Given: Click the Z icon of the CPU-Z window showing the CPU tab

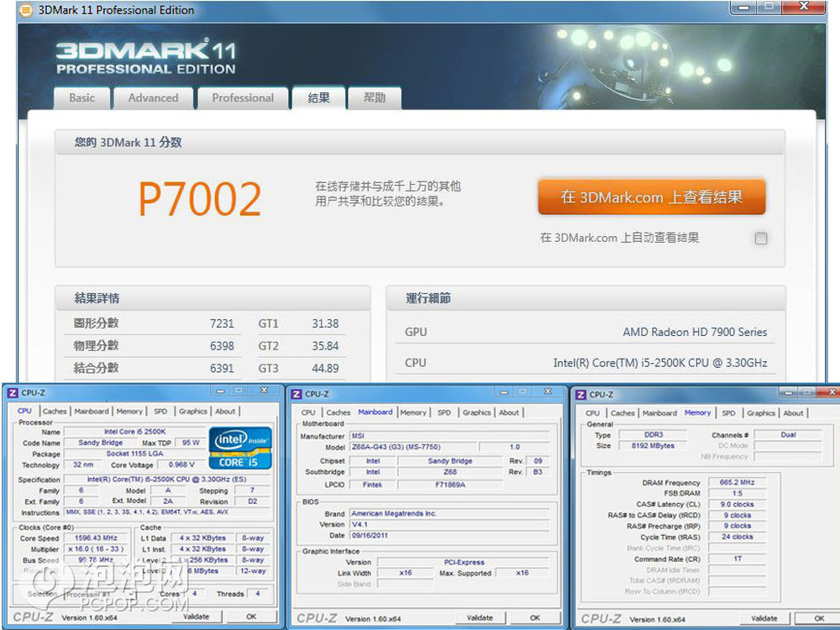Looking at the screenshot, I should (13, 392).
